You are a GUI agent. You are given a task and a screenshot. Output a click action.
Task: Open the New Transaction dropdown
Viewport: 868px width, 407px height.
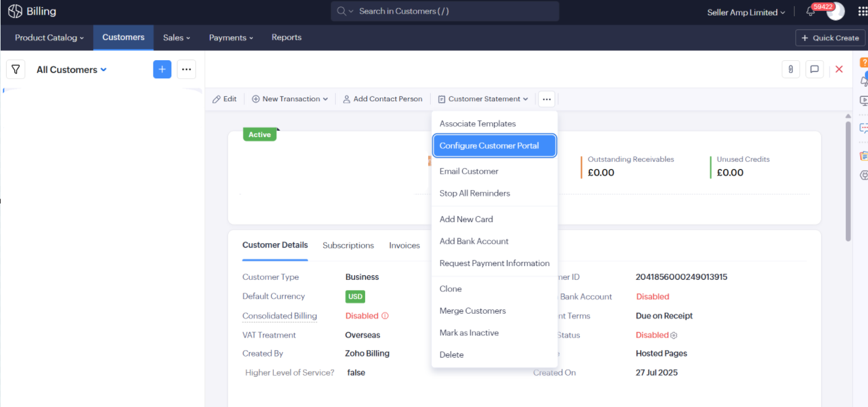(x=290, y=99)
